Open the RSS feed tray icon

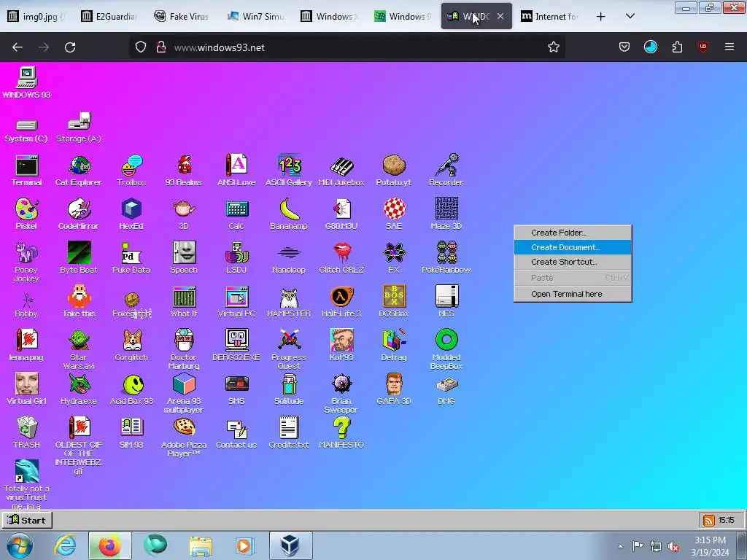point(709,521)
